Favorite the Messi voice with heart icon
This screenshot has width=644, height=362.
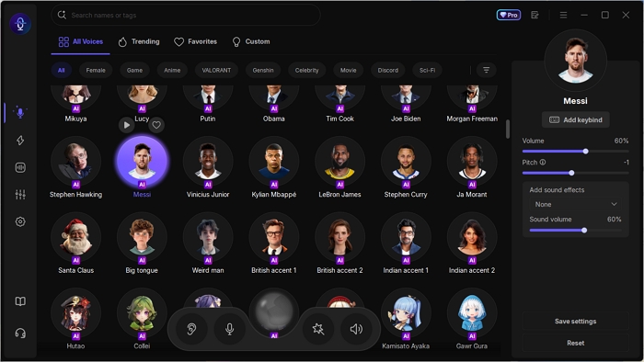(156, 125)
